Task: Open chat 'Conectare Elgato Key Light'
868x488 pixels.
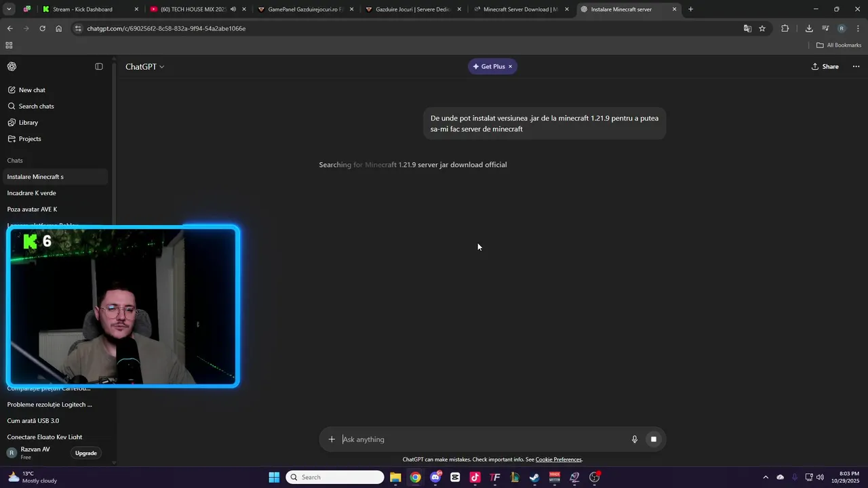Action: tap(54, 437)
